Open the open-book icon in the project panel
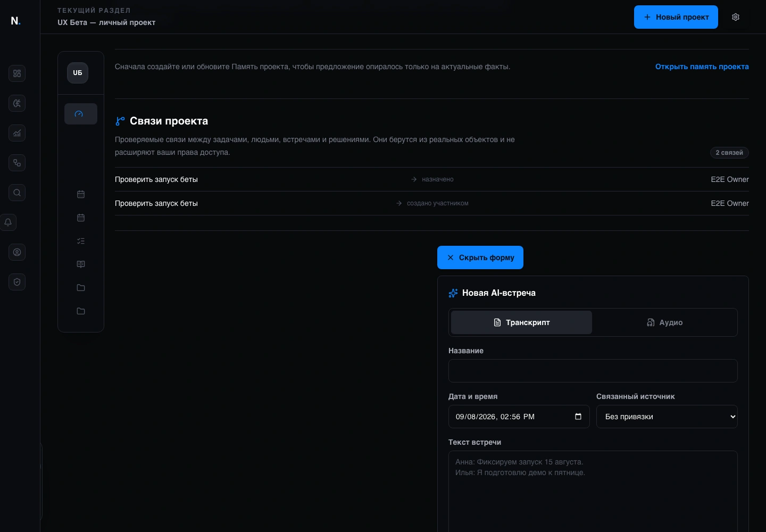The image size is (766, 532). point(81,264)
